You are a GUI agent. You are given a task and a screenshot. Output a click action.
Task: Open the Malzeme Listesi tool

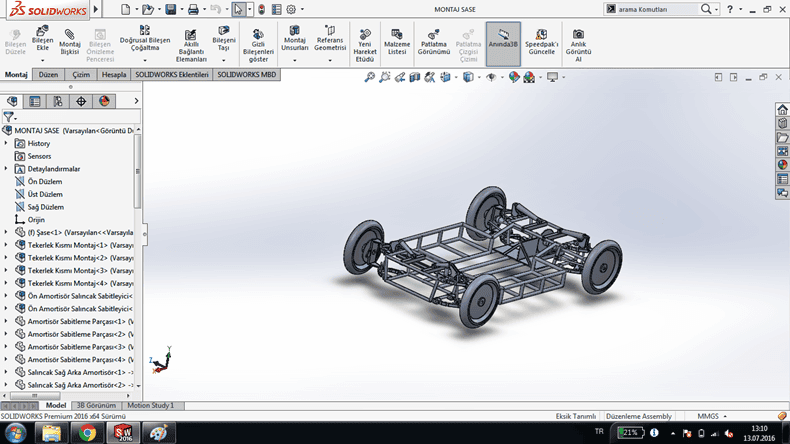(x=397, y=41)
